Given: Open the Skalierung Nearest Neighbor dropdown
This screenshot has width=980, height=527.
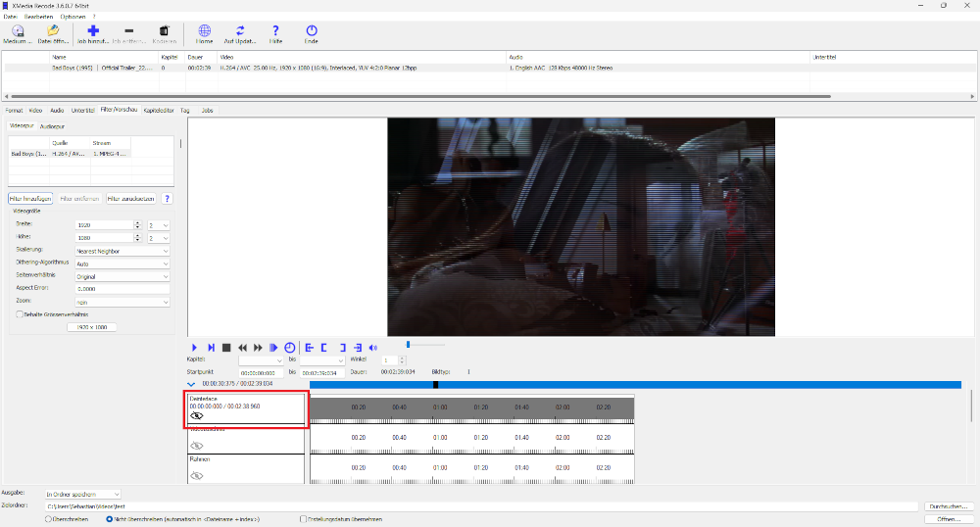Looking at the screenshot, I should pos(122,251).
